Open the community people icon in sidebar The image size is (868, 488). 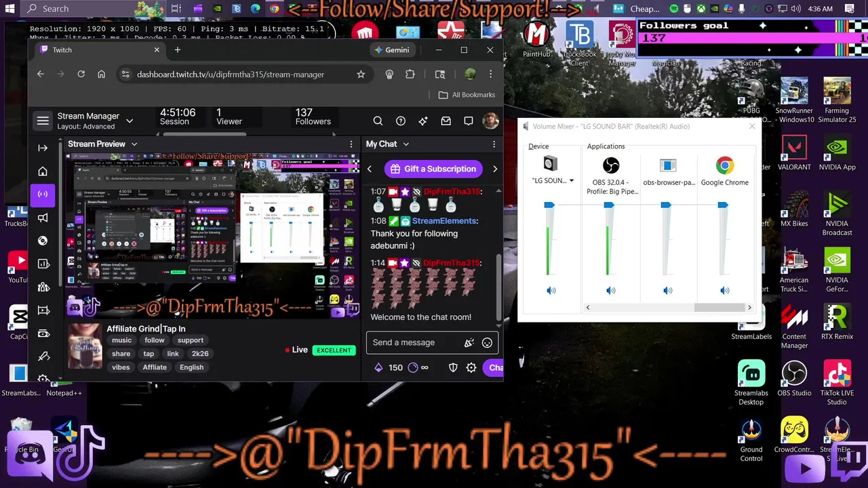pyautogui.click(x=43, y=287)
